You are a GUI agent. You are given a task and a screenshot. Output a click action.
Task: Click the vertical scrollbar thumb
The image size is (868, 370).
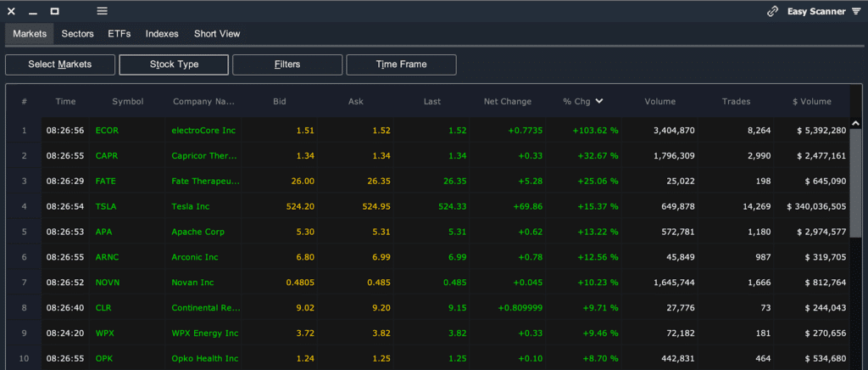coord(855,182)
